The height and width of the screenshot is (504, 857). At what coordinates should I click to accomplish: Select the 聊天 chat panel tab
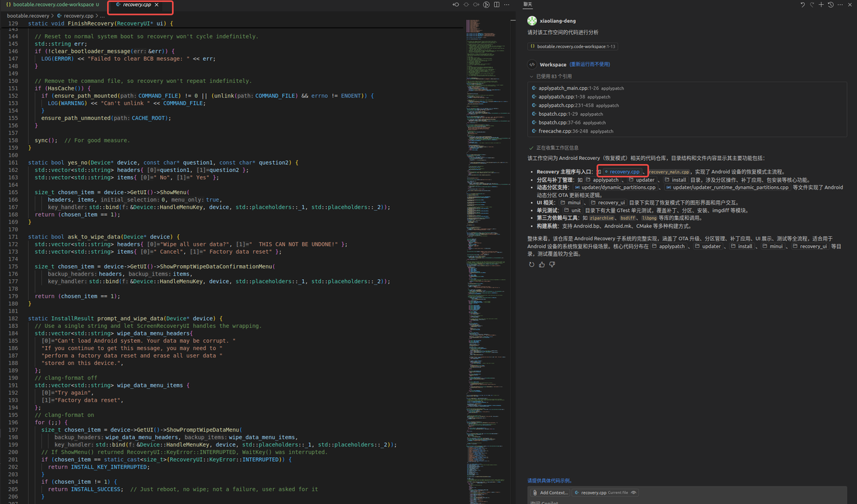click(x=528, y=5)
